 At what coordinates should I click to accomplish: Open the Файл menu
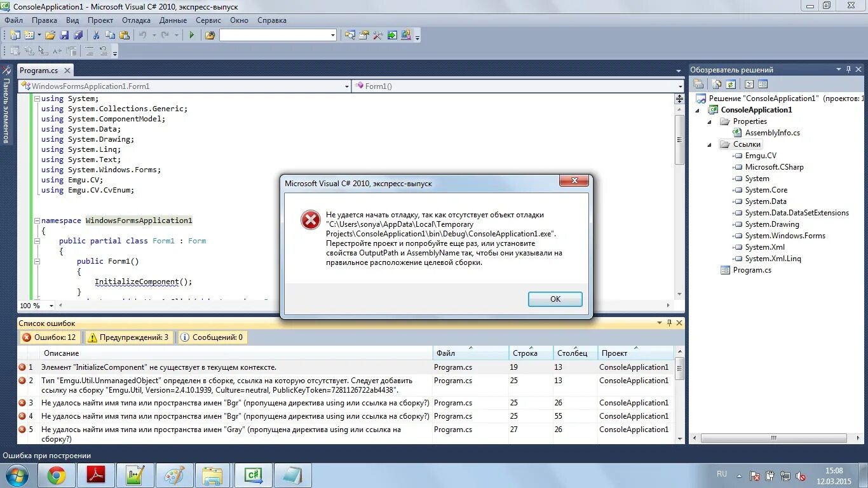pos(13,20)
